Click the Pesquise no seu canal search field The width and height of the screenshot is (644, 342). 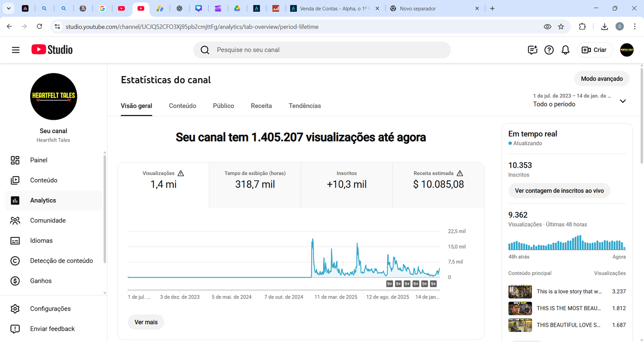(x=322, y=50)
